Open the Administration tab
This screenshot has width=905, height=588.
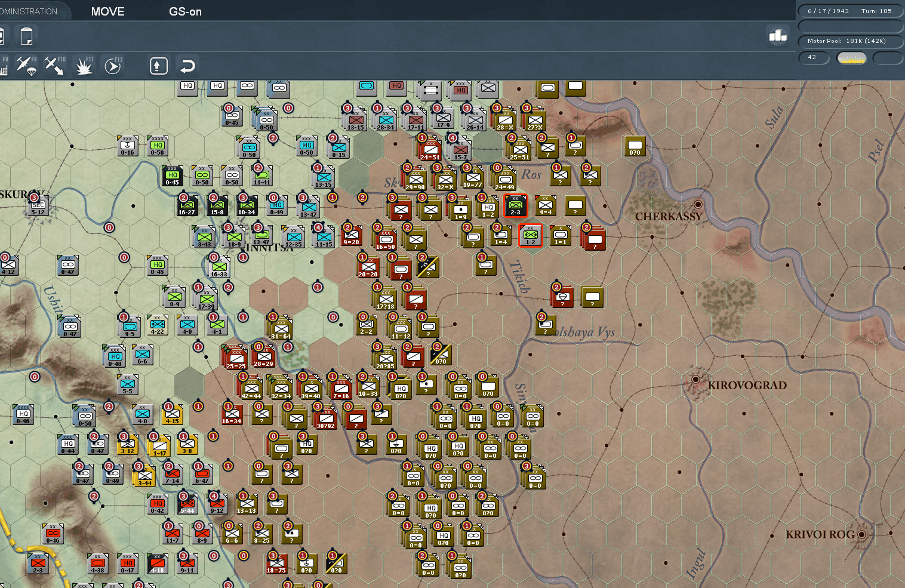29,11
